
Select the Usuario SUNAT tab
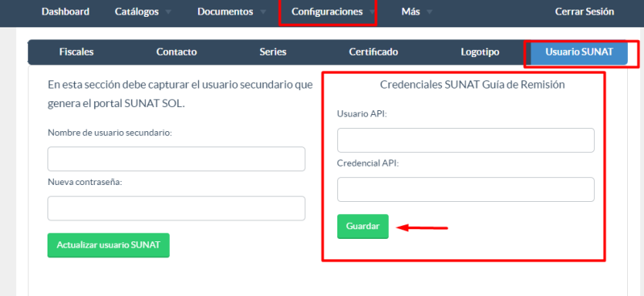(579, 52)
